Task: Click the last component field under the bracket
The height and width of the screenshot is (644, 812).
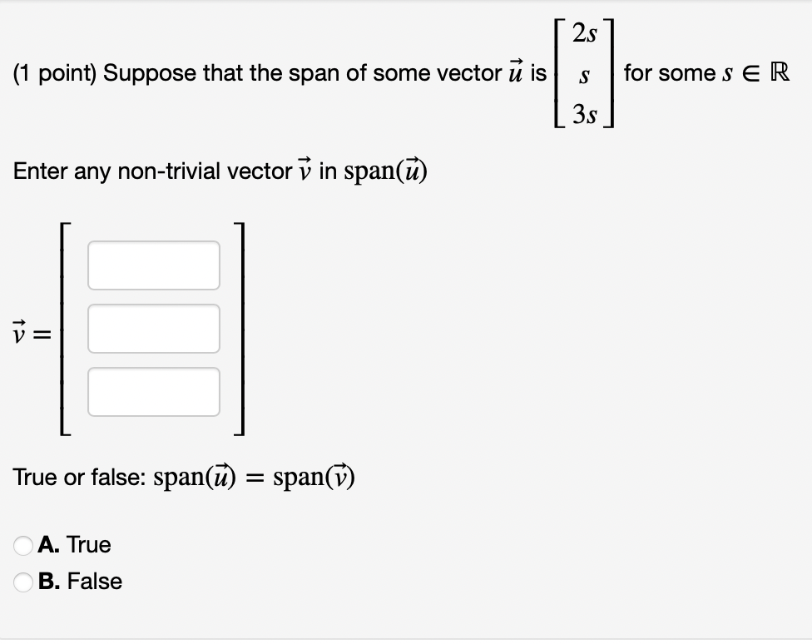Action: (153, 391)
